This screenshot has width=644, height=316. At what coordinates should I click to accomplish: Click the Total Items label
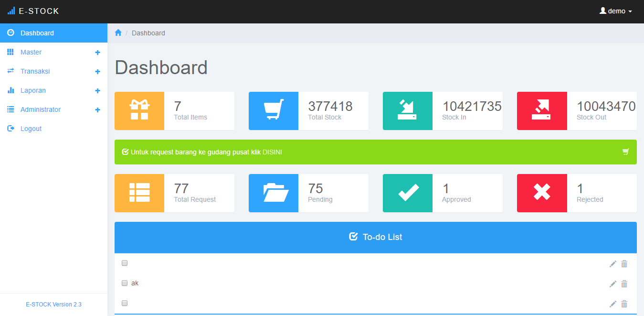pyautogui.click(x=190, y=117)
